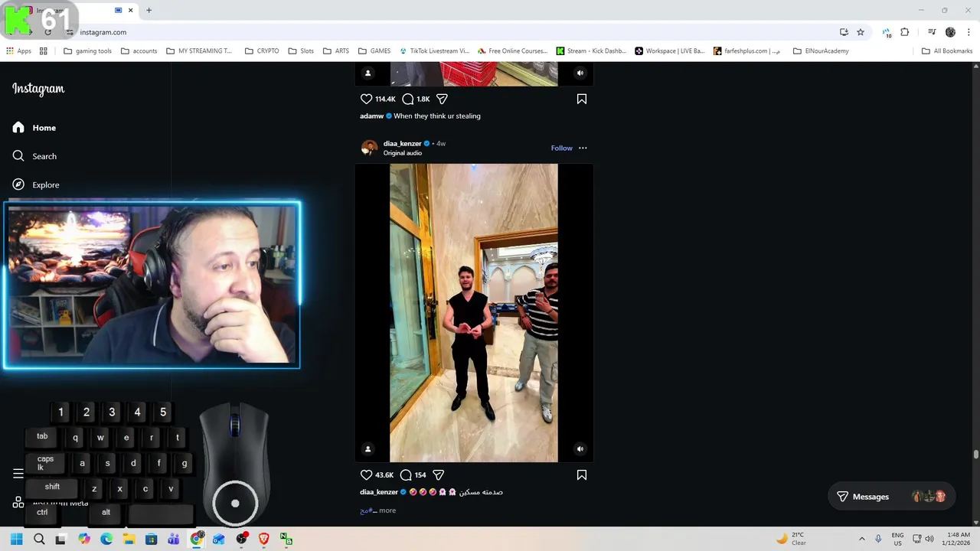The height and width of the screenshot is (551, 980).
Task: Open Chrome media controls
Action: coord(932,32)
